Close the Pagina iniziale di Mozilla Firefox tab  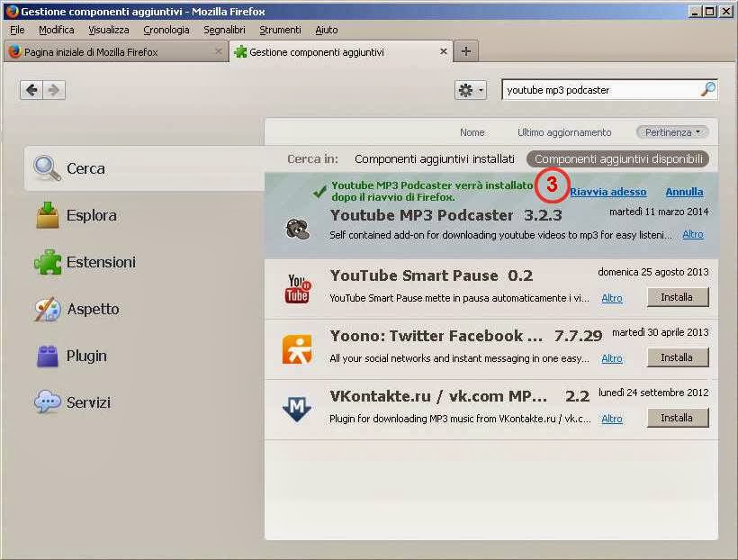click(218, 51)
